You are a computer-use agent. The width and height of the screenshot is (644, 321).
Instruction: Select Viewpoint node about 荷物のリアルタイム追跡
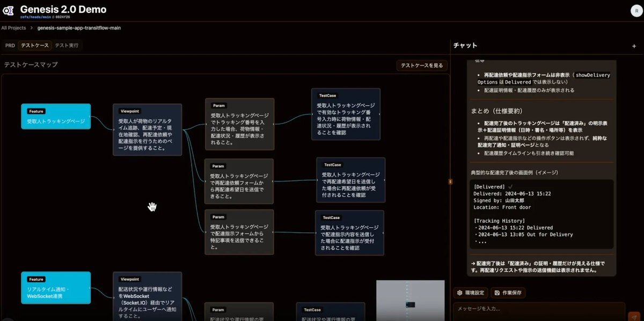147,129
